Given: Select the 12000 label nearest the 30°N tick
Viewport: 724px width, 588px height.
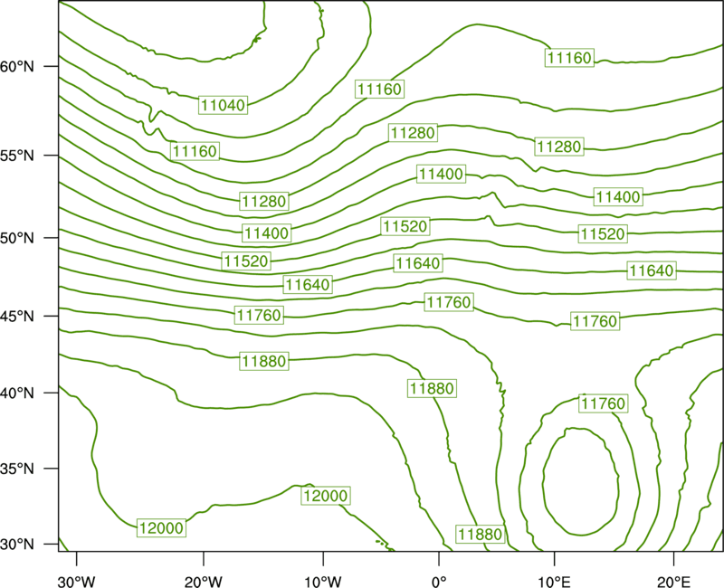Looking at the screenshot, I should coord(162,527).
